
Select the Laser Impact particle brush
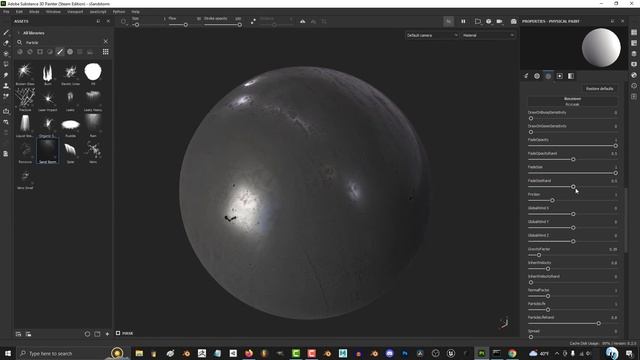pos(48,100)
